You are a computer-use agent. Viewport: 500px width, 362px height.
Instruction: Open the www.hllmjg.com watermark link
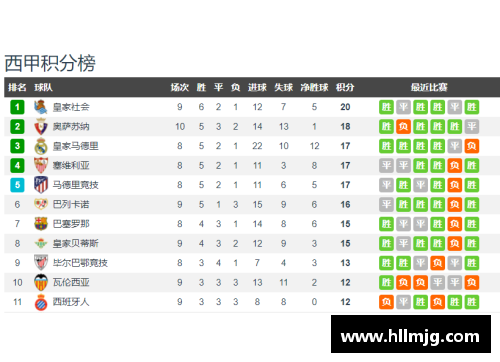[410, 336]
